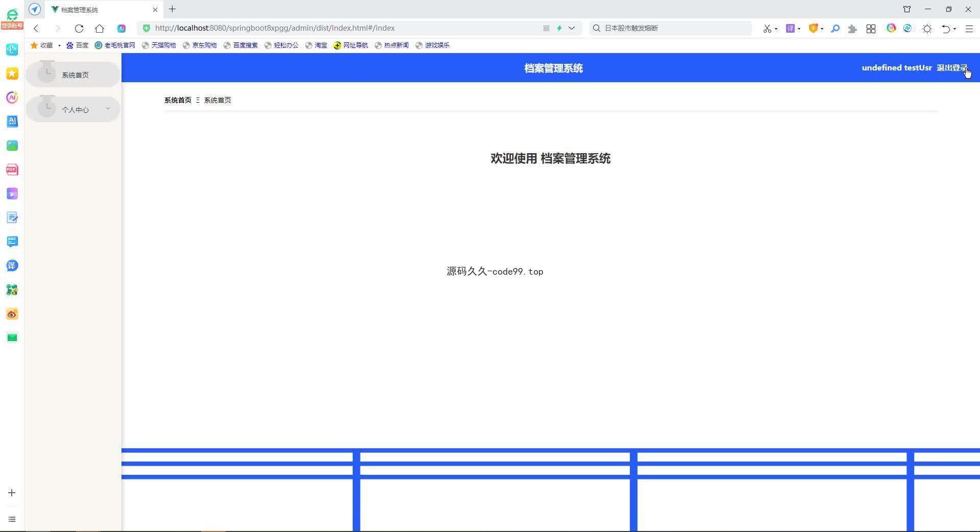Click 退出登录 to log out
The width and height of the screenshot is (980, 532).
(x=951, y=68)
